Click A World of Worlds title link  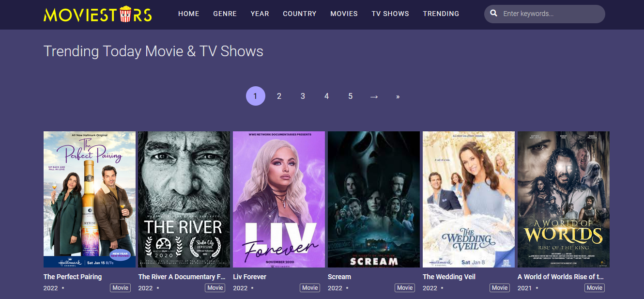click(x=561, y=277)
